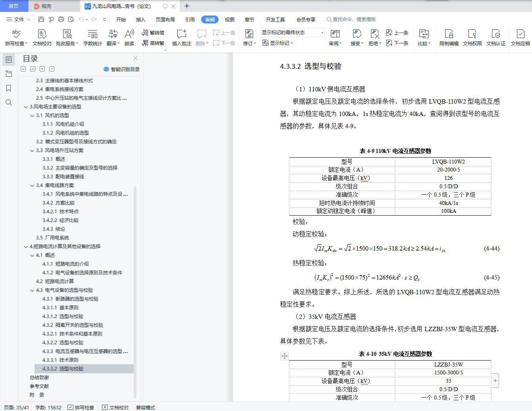Open 文档认证 document certification
532x411 pixels.
click(x=496, y=38)
